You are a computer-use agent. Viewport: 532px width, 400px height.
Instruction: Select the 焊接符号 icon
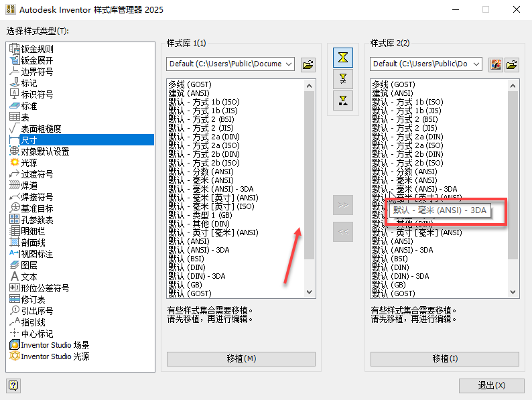coord(14,197)
